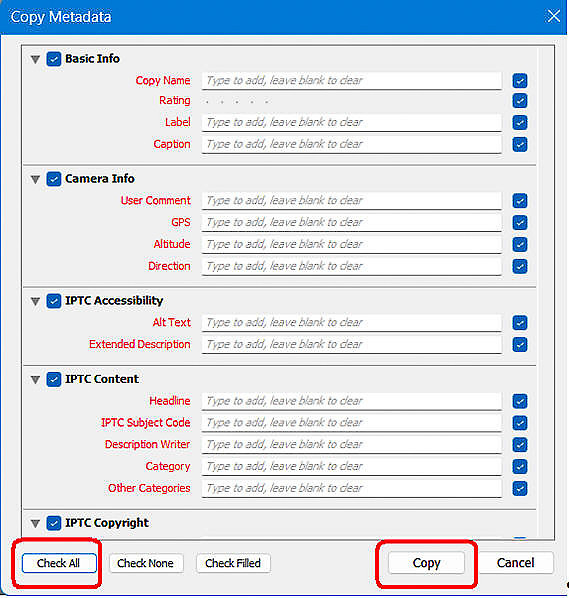
Task: Cancel the Copy Metadata dialog
Action: [516, 563]
